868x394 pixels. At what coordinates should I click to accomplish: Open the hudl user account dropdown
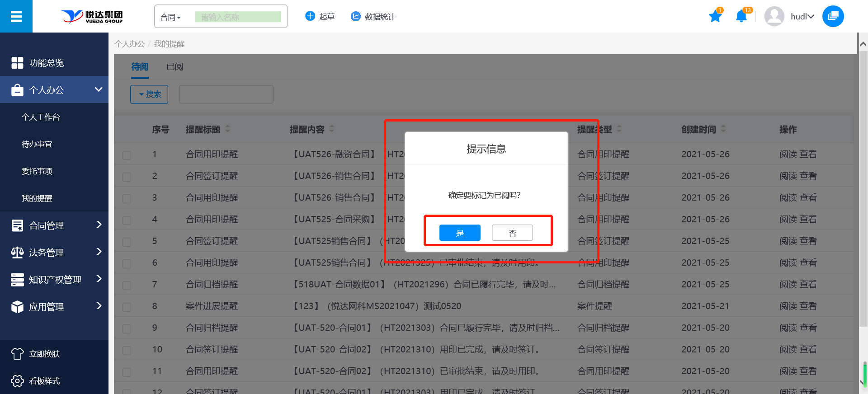[802, 17]
